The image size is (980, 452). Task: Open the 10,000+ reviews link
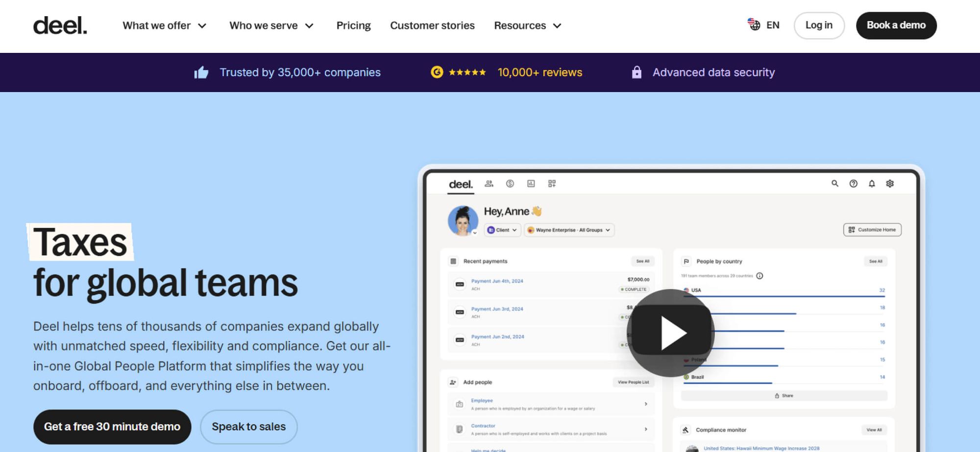click(539, 72)
